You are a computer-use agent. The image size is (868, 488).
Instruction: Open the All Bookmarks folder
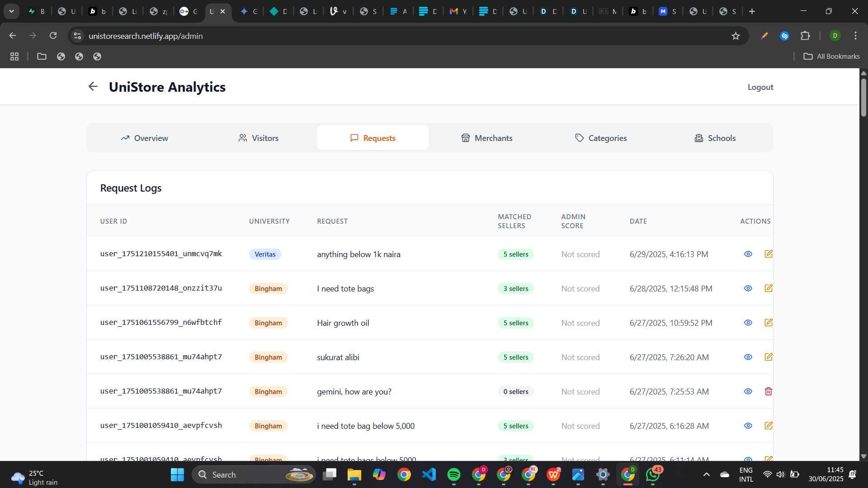click(x=831, y=56)
